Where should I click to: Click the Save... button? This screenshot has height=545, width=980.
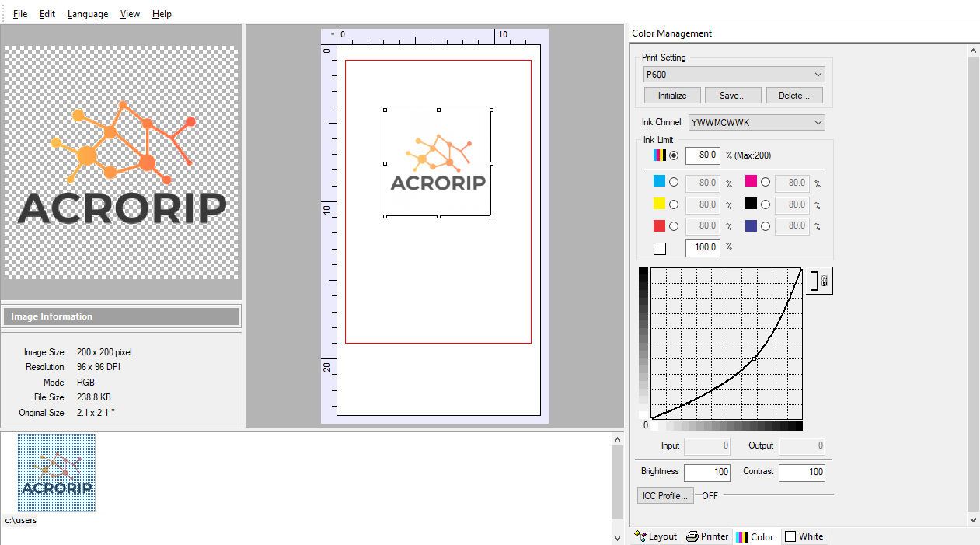click(733, 96)
